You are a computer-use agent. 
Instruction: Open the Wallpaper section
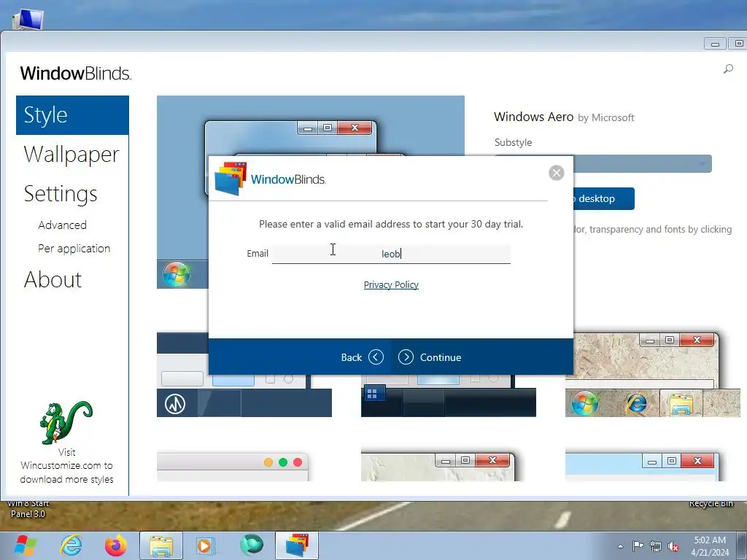point(71,155)
